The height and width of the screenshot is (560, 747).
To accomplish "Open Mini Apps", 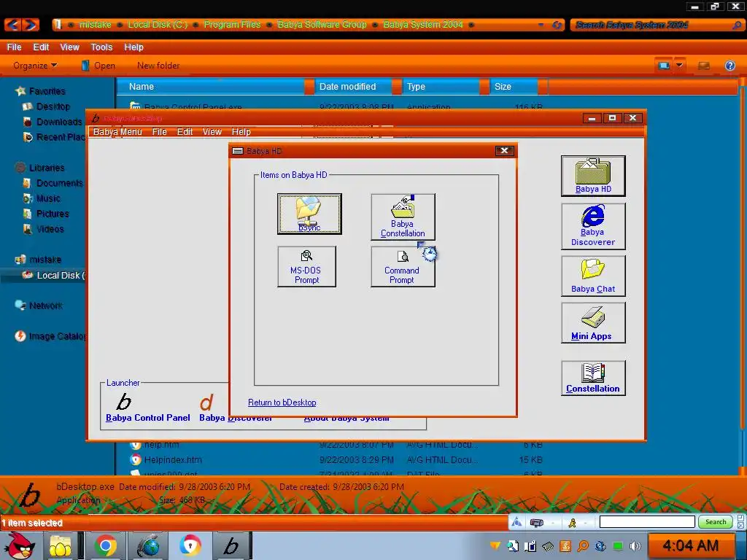I will (x=593, y=322).
